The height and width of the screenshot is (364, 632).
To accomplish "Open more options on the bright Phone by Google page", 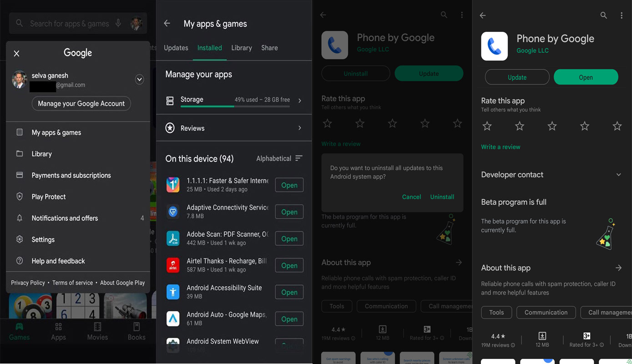I will (x=622, y=15).
